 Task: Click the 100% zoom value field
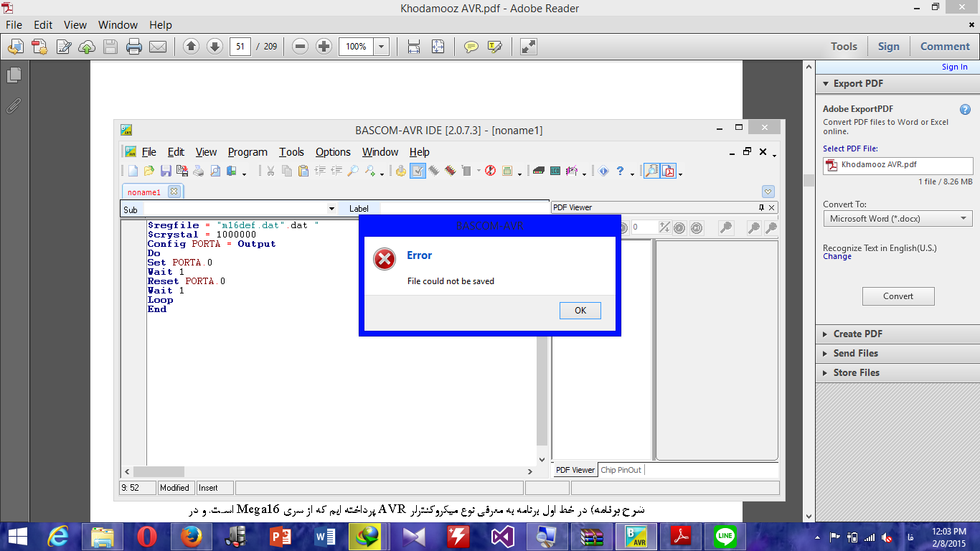pos(357,47)
